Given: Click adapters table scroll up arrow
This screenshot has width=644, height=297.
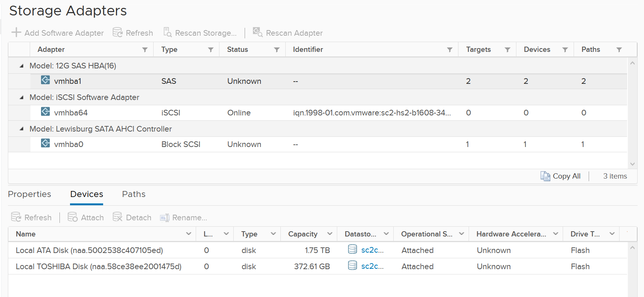Looking at the screenshot, I should (x=632, y=63).
